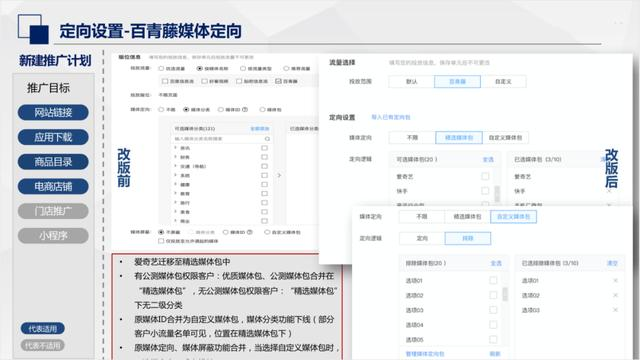
Task: Expand the third item 交通 in the category tree
Action: point(176,166)
